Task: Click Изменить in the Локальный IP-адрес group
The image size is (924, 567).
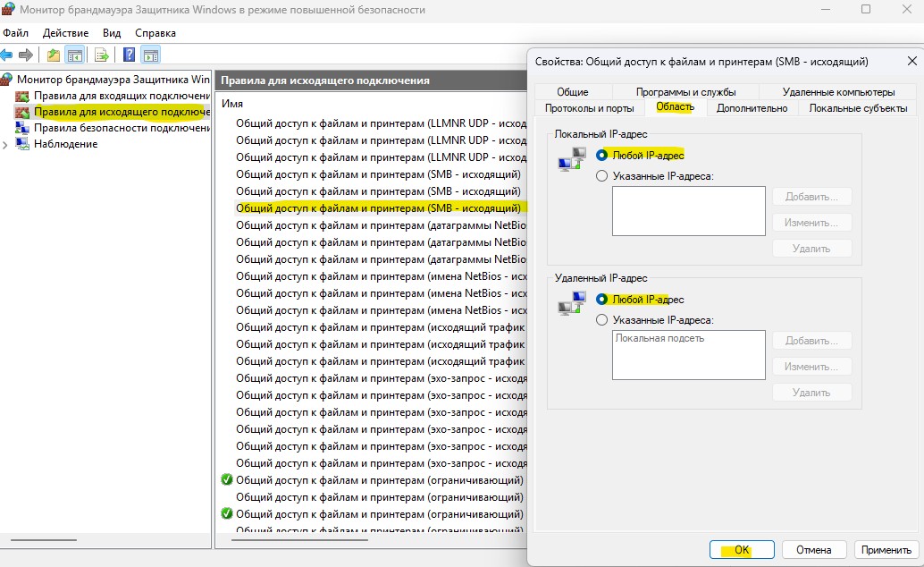Action: click(x=811, y=223)
